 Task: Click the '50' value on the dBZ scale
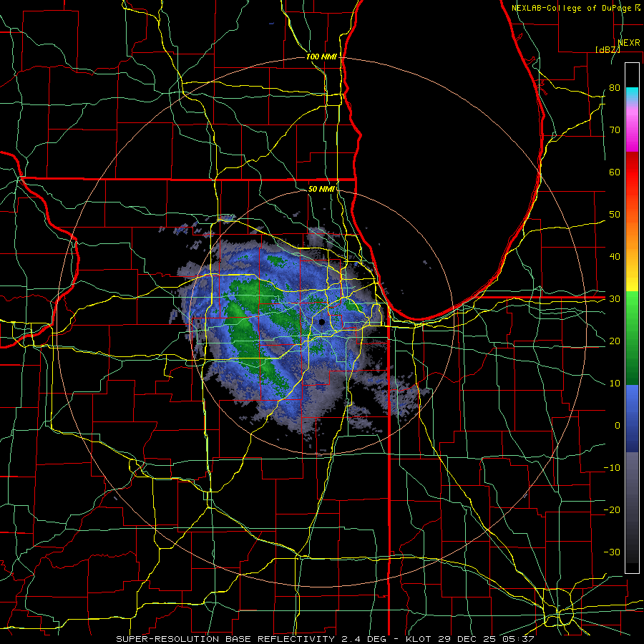[615, 215]
